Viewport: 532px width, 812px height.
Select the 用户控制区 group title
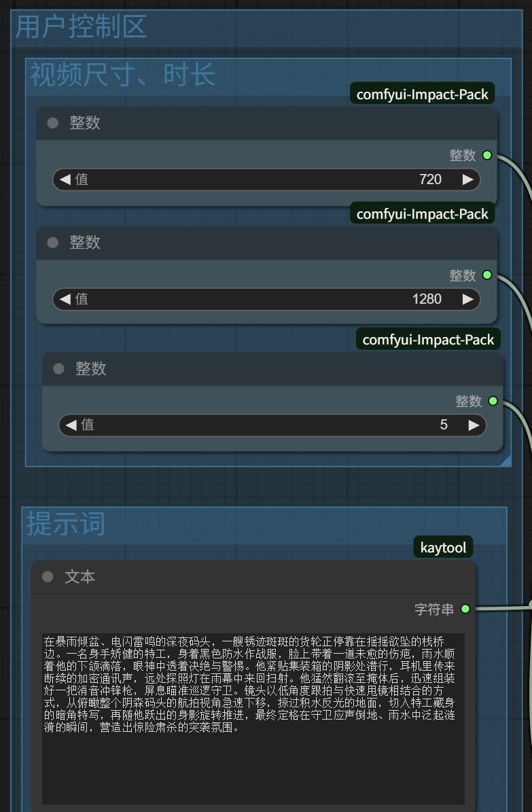pyautogui.click(x=82, y=27)
